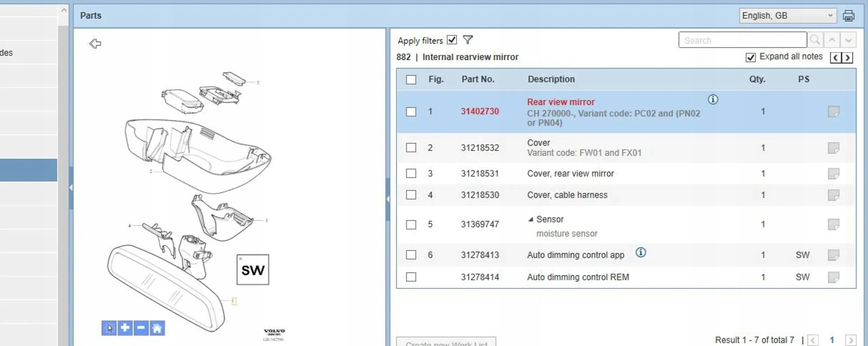Open note icon for part 31402730
The height and width of the screenshot is (346, 868).
click(833, 112)
